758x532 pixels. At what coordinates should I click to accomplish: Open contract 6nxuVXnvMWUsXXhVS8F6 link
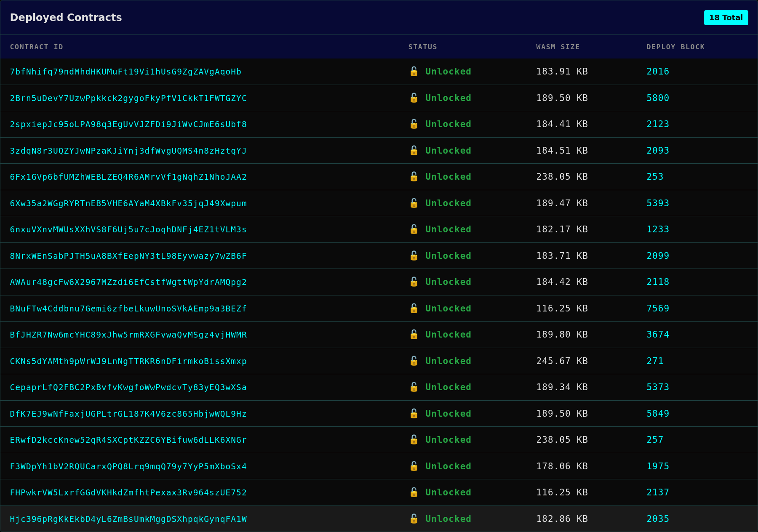coord(128,229)
